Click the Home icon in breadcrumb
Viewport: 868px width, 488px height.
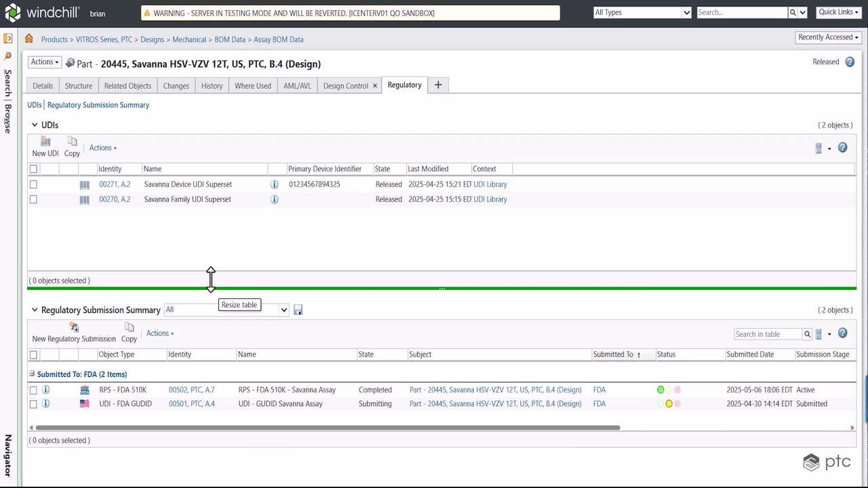tap(29, 39)
